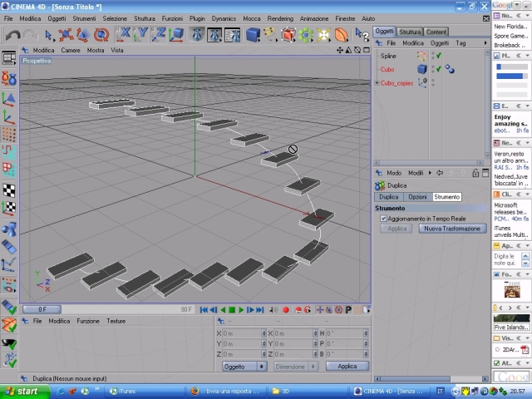This screenshot has height=399, width=532.
Task: Render the active view icon
Action: click(197, 35)
